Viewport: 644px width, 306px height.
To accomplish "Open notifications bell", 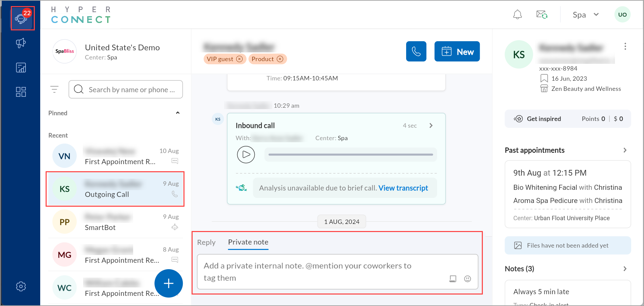I will (x=517, y=15).
